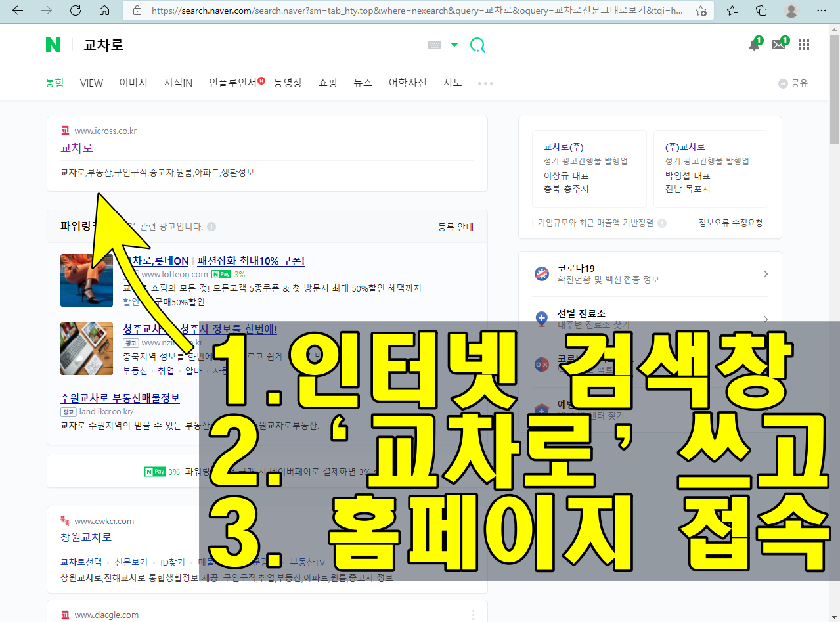Click the www.icross.co.kr URL

[105, 131]
